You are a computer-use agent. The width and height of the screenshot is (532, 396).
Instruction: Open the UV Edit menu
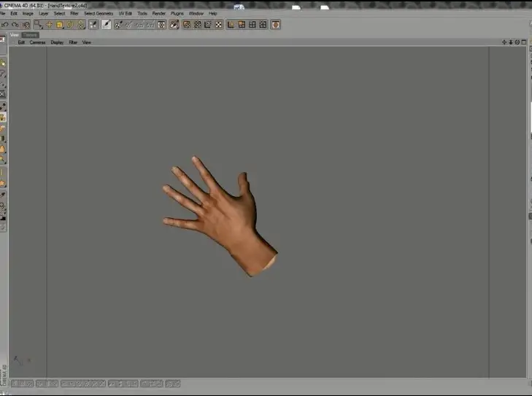pos(126,14)
